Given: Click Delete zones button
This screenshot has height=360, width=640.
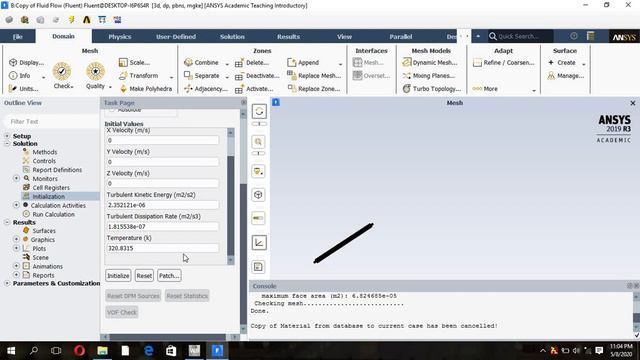Looking at the screenshot, I should click(x=252, y=63).
